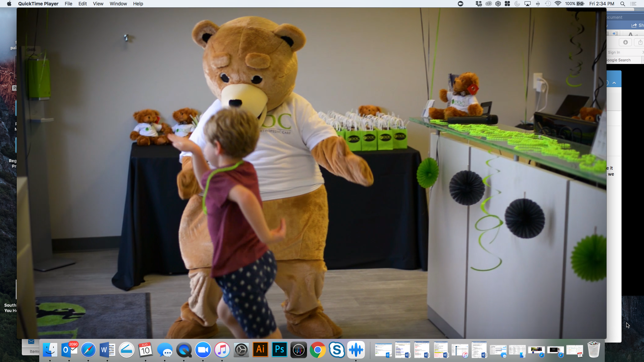The width and height of the screenshot is (644, 362).
Task: Click Share button in Word window behind
Action: pos(637,25)
